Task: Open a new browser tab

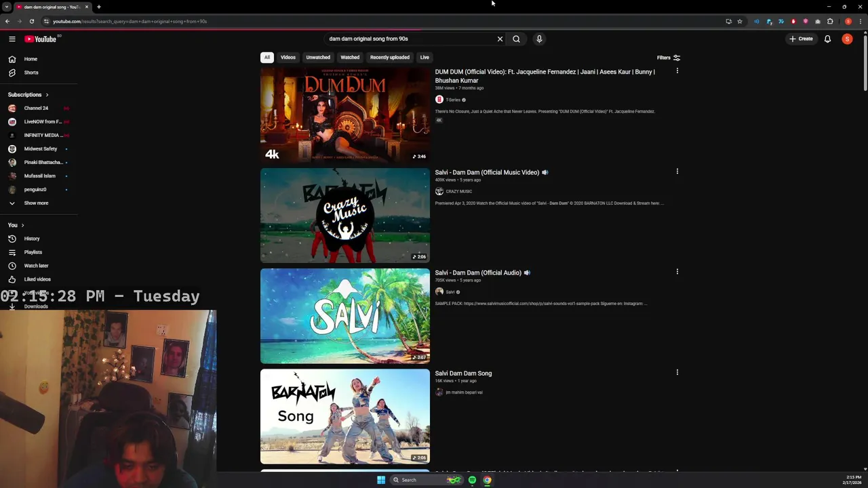Action: (x=98, y=7)
